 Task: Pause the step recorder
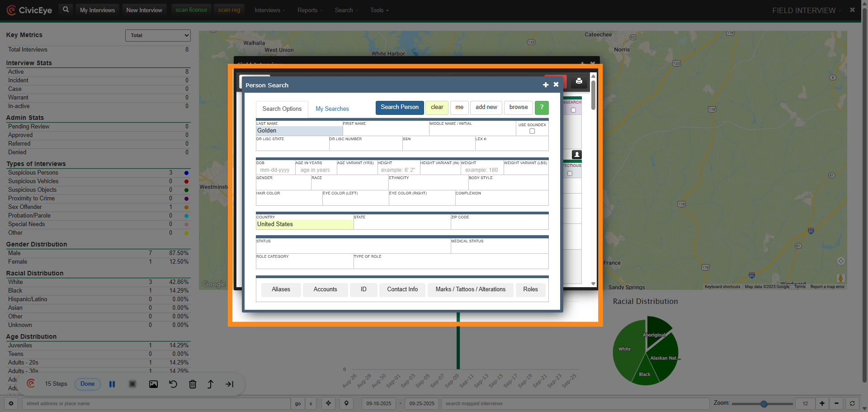(112, 384)
